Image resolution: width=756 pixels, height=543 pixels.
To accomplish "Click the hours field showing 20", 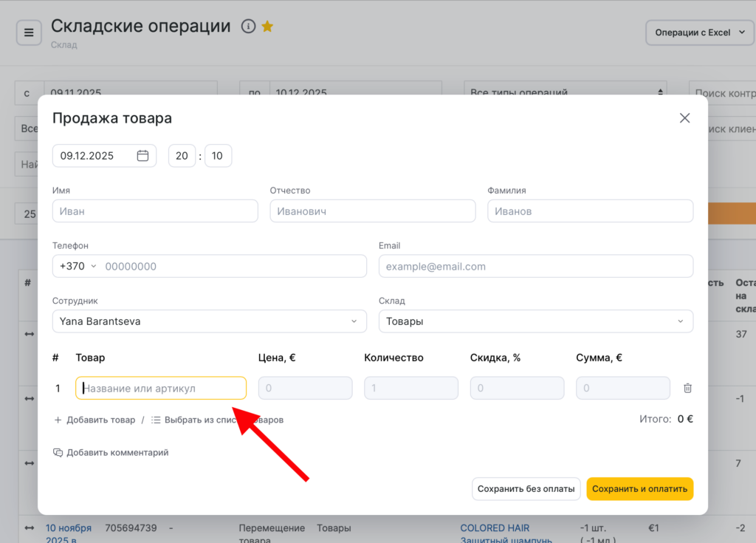I will (x=182, y=156).
